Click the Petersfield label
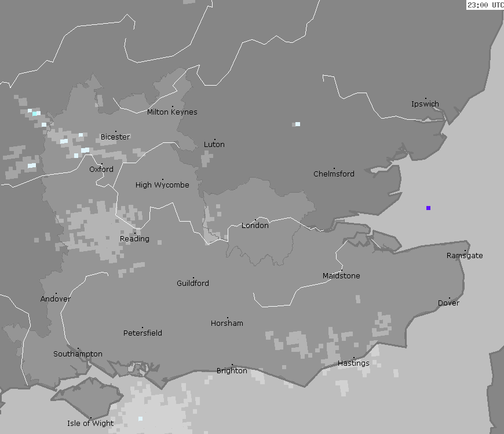 coord(143,333)
